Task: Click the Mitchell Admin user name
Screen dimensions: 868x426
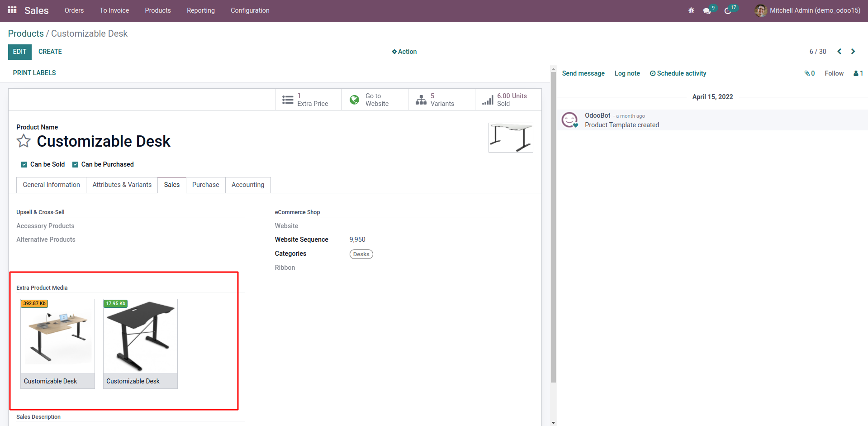Action: 815,10
